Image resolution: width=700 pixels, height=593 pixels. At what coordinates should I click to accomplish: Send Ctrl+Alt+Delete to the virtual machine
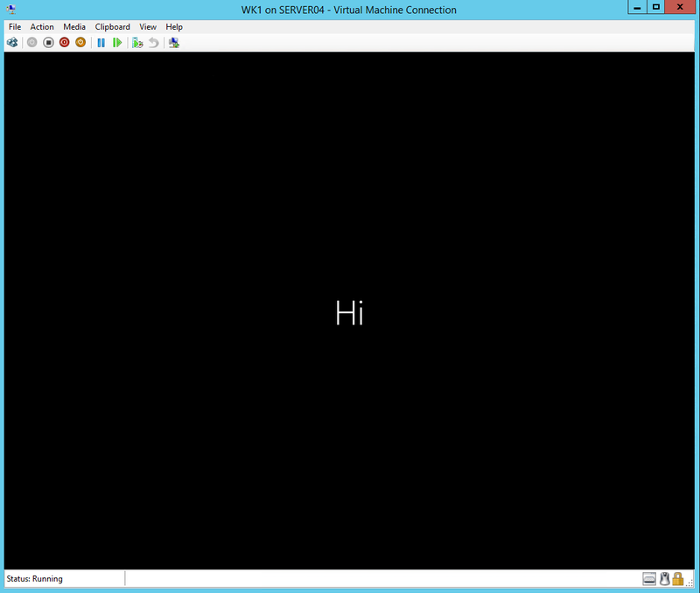[x=12, y=42]
